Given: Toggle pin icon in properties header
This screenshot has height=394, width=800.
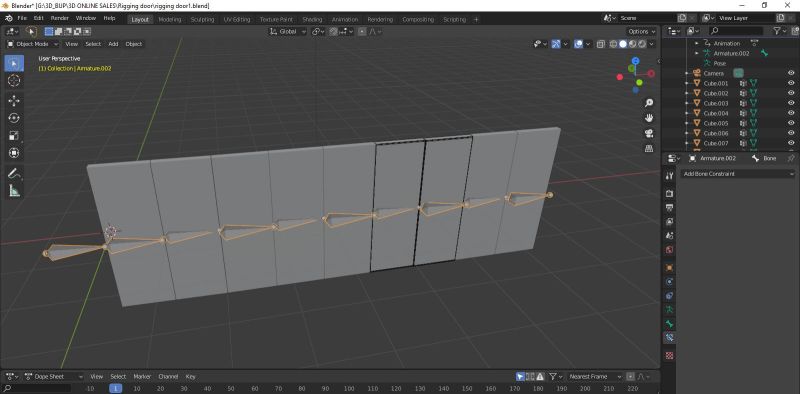Looking at the screenshot, I should (x=791, y=158).
